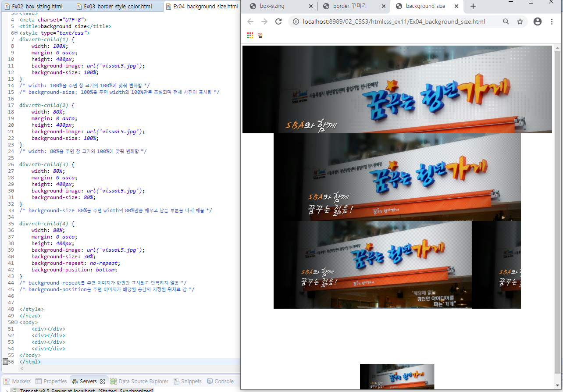
Task: Open the Data Source Explorer tab
Action: click(x=139, y=381)
